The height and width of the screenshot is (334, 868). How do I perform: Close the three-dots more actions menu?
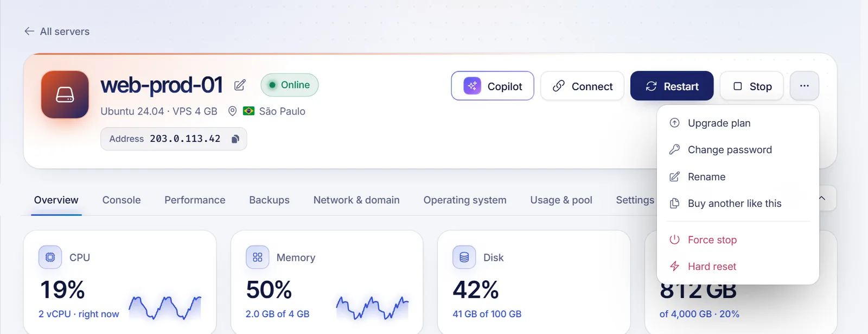click(x=805, y=86)
